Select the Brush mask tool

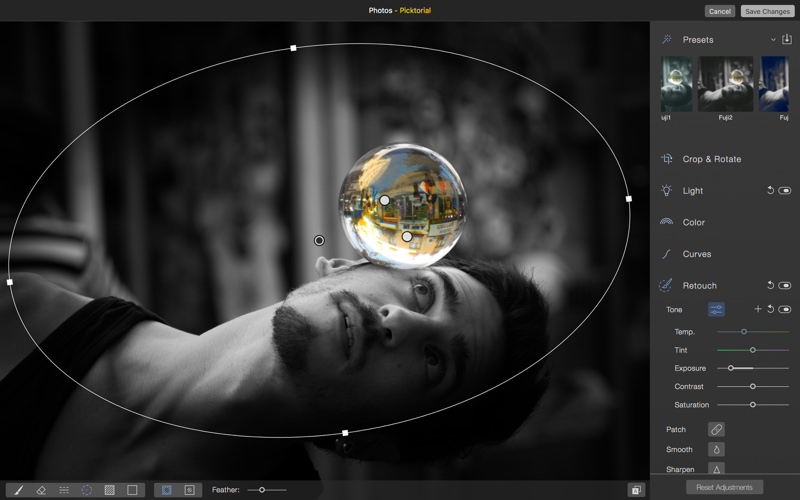click(x=18, y=490)
